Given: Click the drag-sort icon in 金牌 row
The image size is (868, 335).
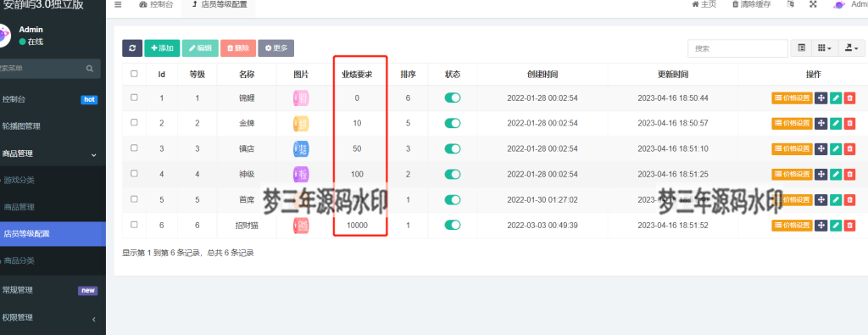Looking at the screenshot, I should (821, 123).
